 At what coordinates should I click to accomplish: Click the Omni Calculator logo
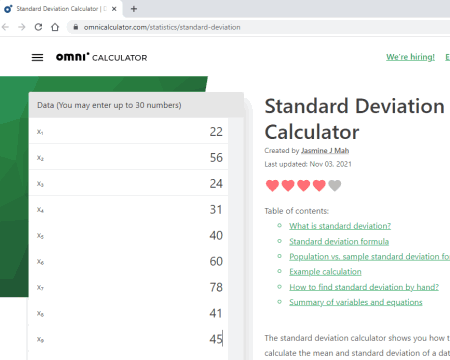pyautogui.click(x=101, y=57)
